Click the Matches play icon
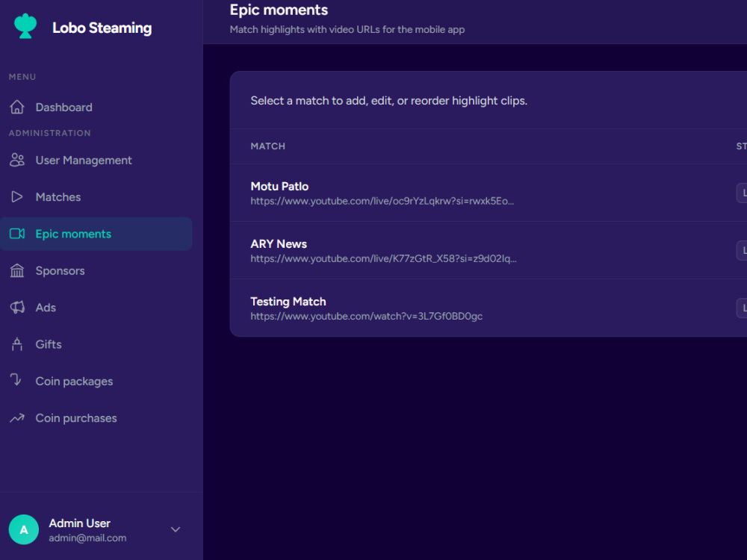The width and height of the screenshot is (747, 560). pyautogui.click(x=17, y=196)
